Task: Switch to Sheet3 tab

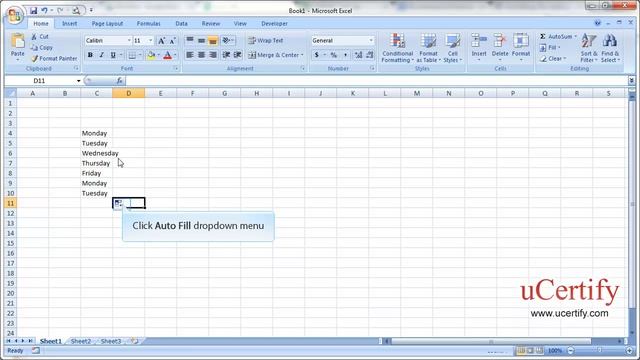Action: [111, 341]
